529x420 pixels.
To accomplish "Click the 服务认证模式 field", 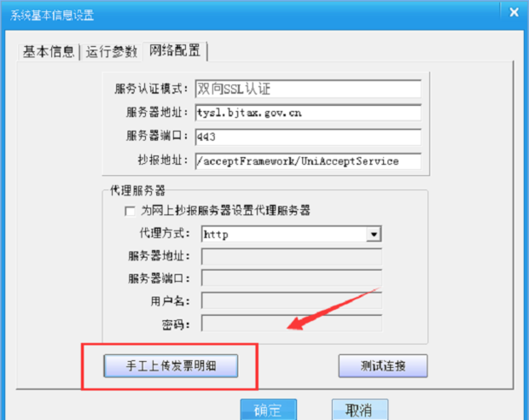I will tap(308, 89).
